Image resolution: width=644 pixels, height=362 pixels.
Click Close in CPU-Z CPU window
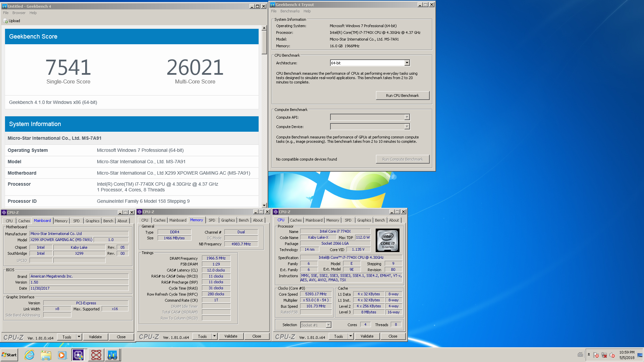pos(393,336)
